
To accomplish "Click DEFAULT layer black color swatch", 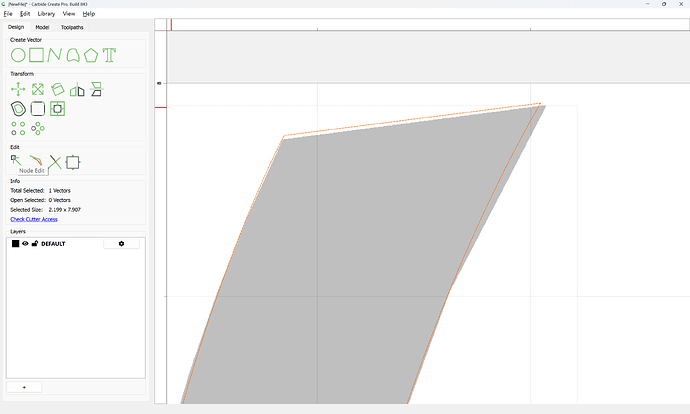I will 15,244.
